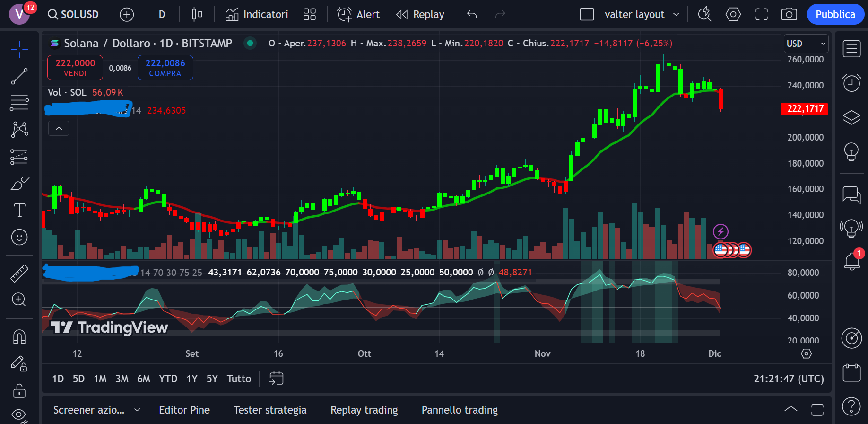Select the 3M date range
Screen dimensions: 868x424
[122, 379]
